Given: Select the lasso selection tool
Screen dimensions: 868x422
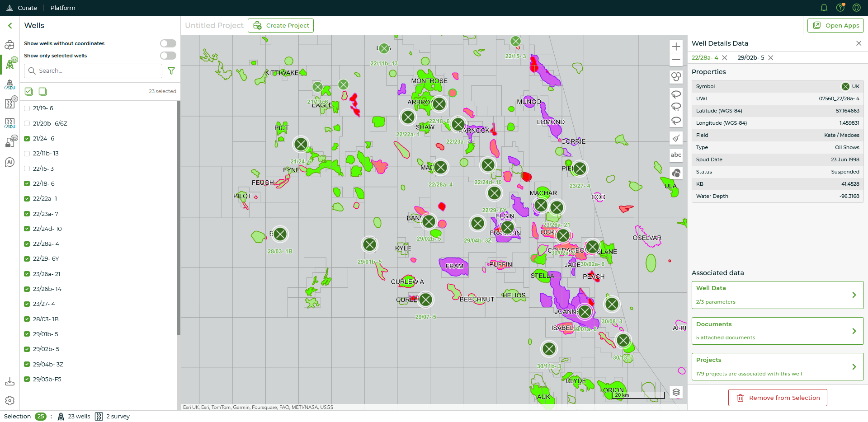Looking at the screenshot, I should [676, 94].
